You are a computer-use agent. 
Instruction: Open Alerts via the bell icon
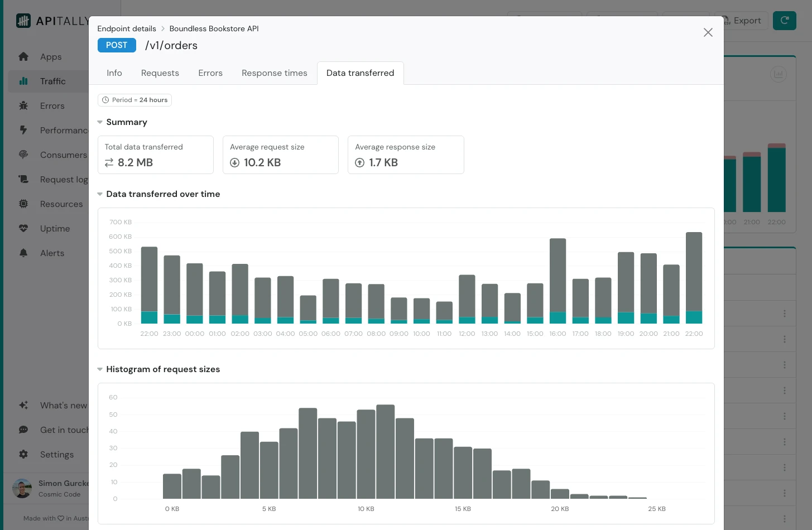tap(23, 253)
